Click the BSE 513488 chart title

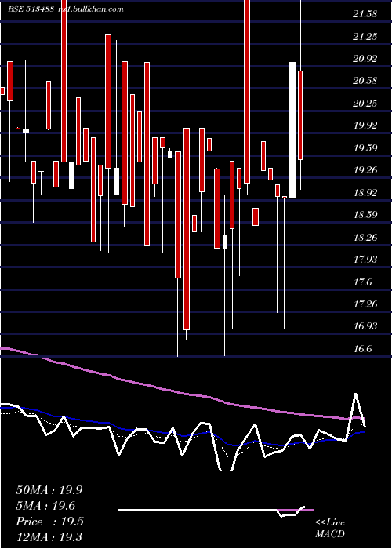pyautogui.click(x=31, y=9)
